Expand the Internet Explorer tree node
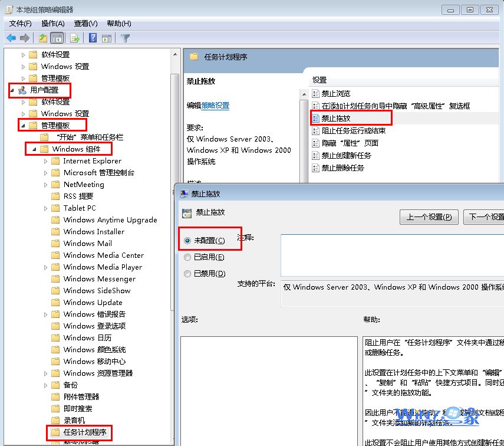 click(x=45, y=161)
